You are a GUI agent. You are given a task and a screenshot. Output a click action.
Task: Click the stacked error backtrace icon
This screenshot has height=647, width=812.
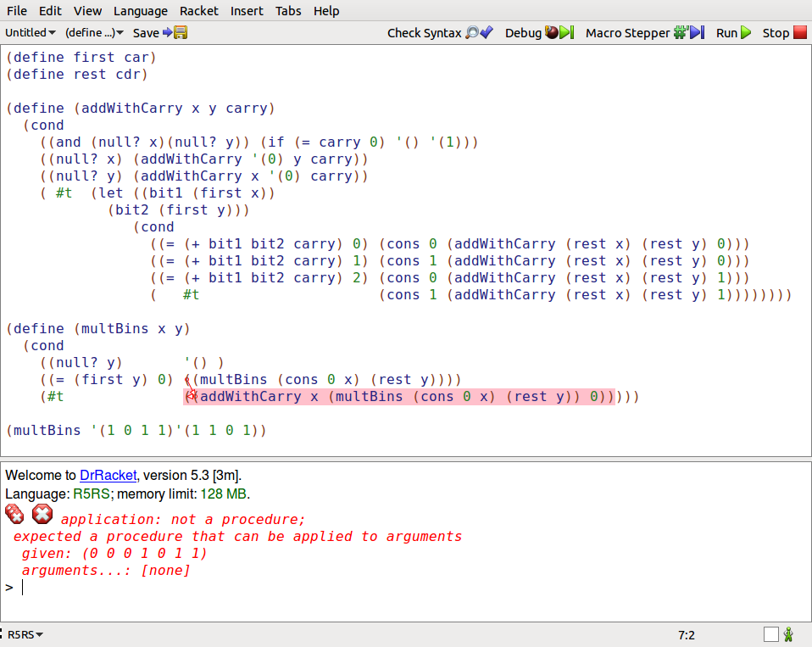(x=15, y=514)
